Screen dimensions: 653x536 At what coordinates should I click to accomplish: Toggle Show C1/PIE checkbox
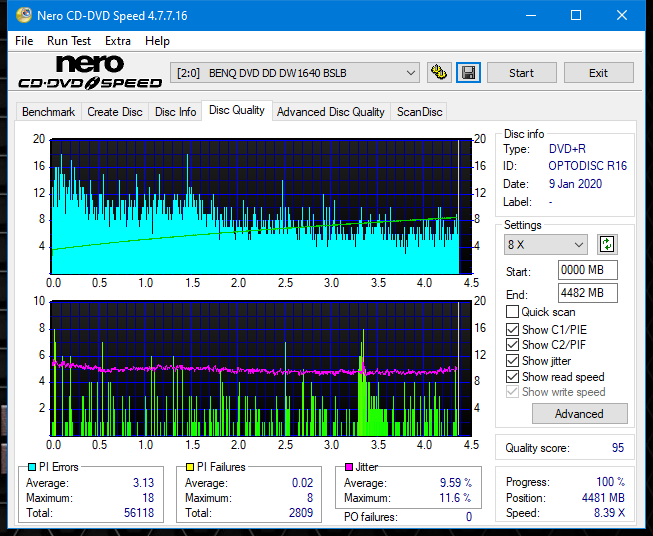click(x=513, y=329)
